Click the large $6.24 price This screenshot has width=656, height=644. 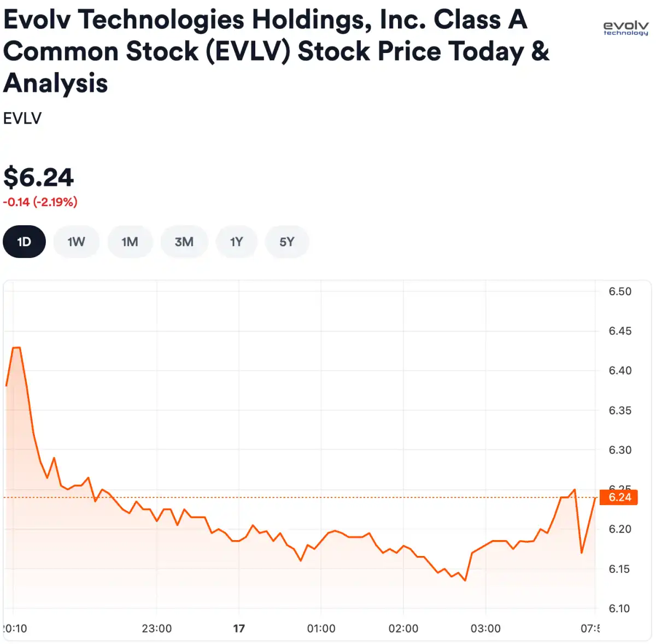[x=38, y=177]
